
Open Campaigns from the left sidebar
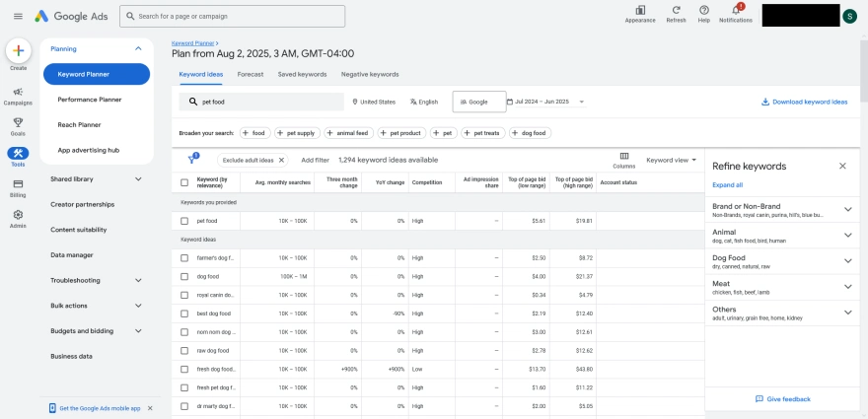18,96
